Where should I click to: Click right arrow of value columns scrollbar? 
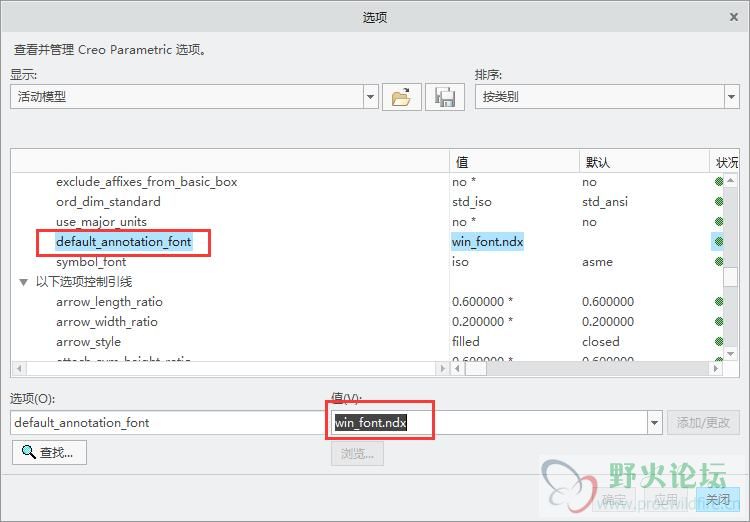[x=716, y=368]
